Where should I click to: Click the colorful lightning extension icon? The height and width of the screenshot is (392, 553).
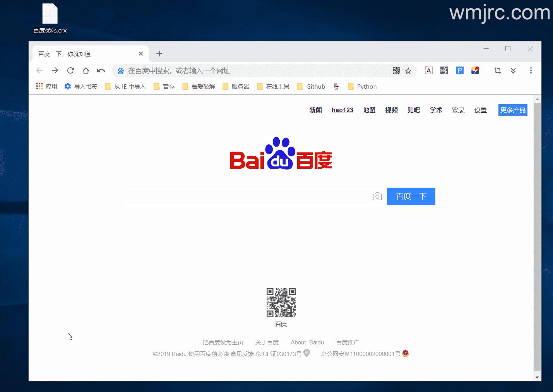click(475, 70)
